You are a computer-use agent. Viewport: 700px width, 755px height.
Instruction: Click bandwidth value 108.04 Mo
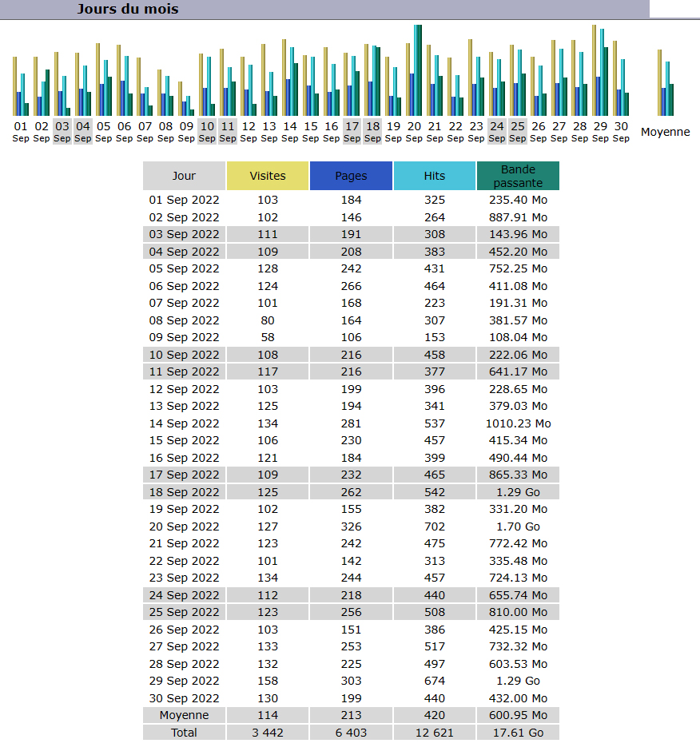click(x=518, y=337)
